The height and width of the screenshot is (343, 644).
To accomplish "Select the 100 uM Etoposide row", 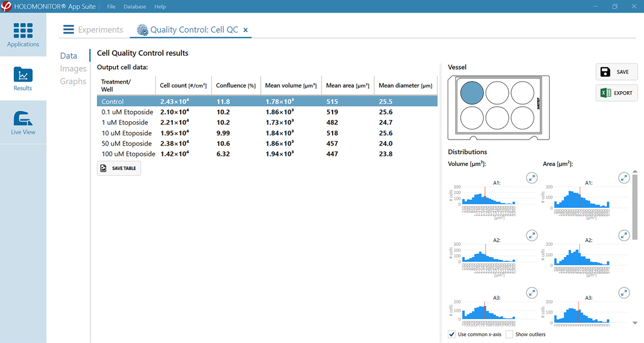I will click(267, 154).
